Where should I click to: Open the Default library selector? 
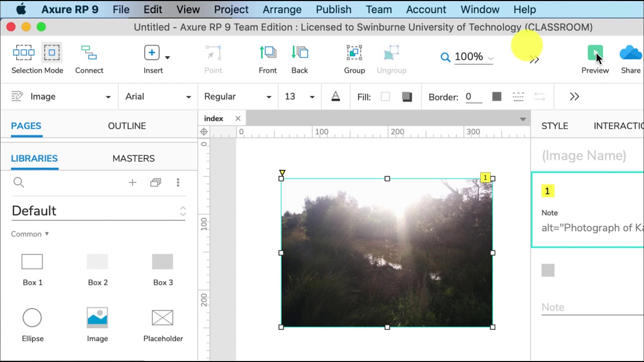coord(99,211)
